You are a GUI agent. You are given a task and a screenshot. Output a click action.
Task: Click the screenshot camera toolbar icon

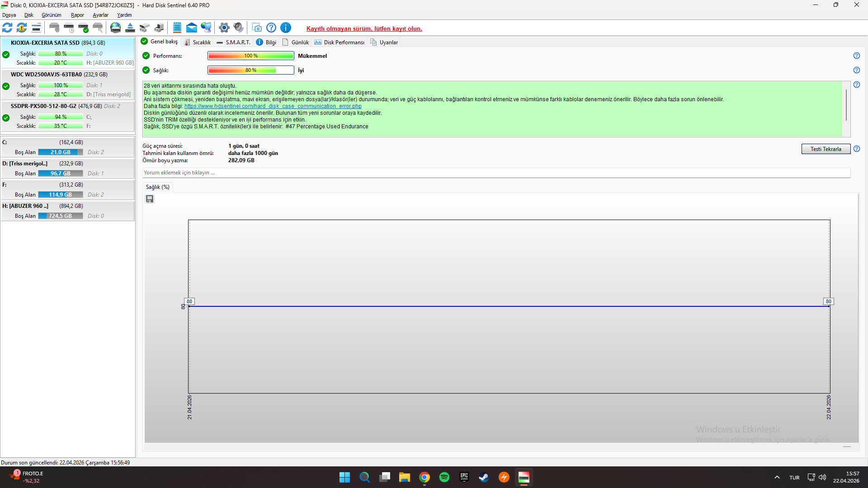[257, 28]
